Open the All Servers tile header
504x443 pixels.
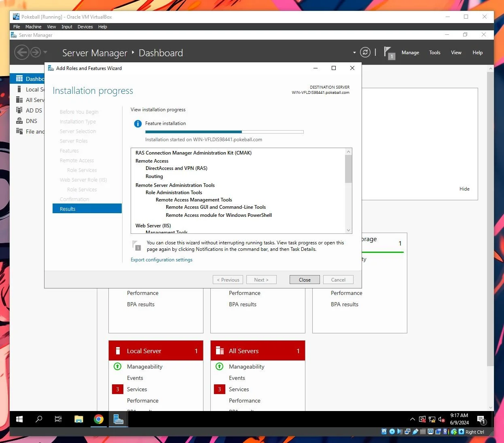[258, 351]
